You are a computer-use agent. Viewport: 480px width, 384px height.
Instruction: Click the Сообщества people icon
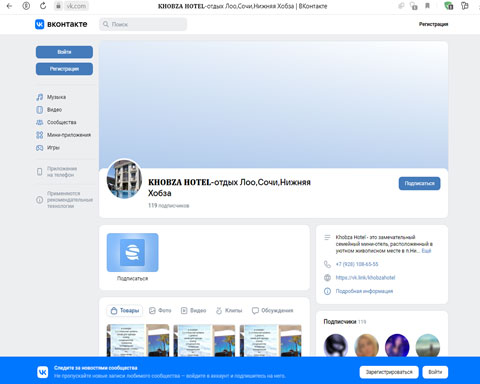pyautogui.click(x=40, y=122)
